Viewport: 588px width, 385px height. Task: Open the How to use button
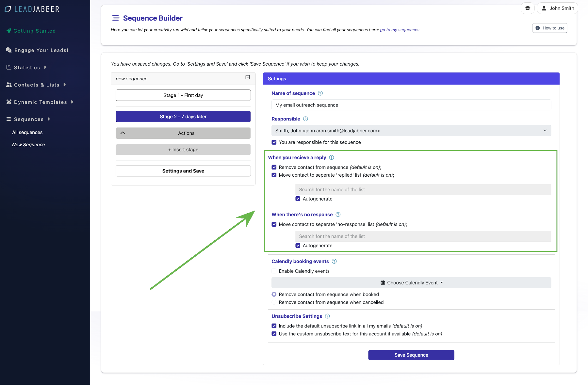tap(550, 28)
